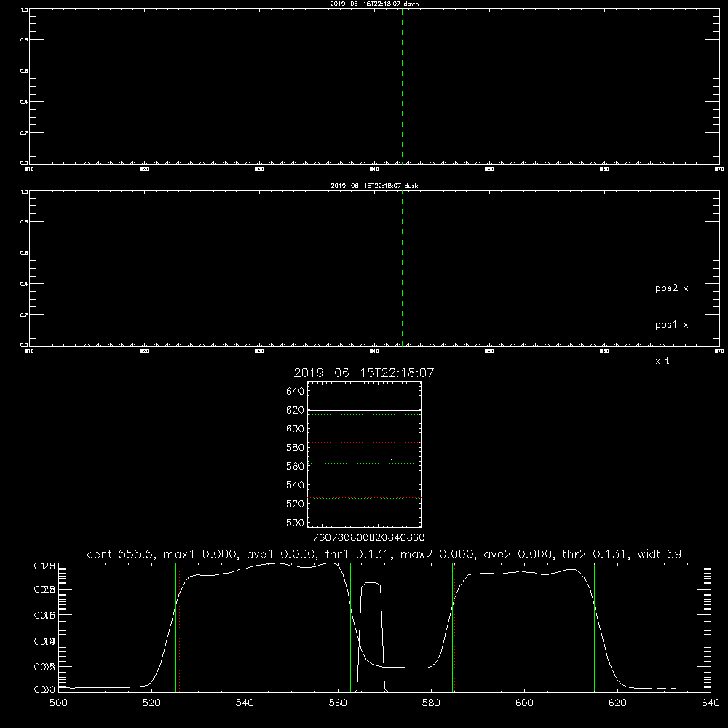Select the 'pos1 x' legend label
Viewport: 728px width, 728px height.
[x=671, y=325]
